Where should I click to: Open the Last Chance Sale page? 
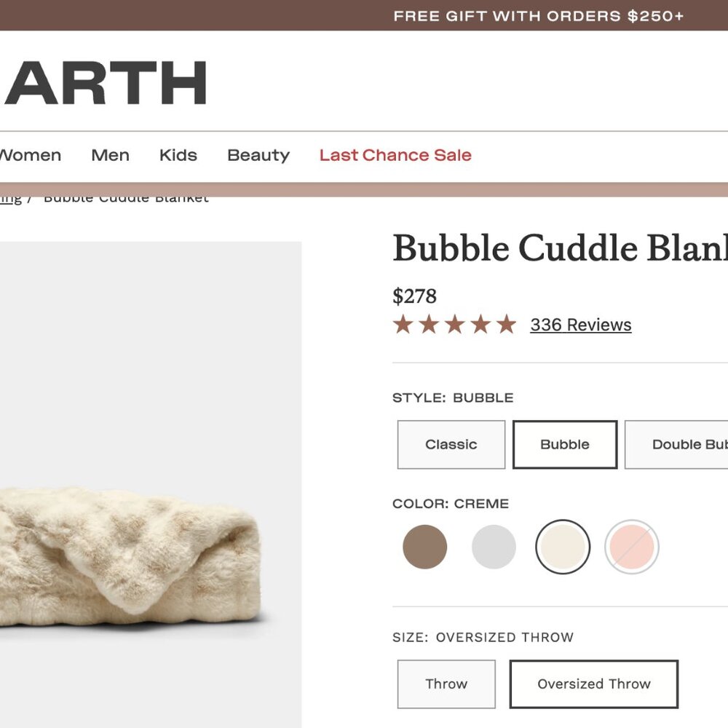[395, 155]
